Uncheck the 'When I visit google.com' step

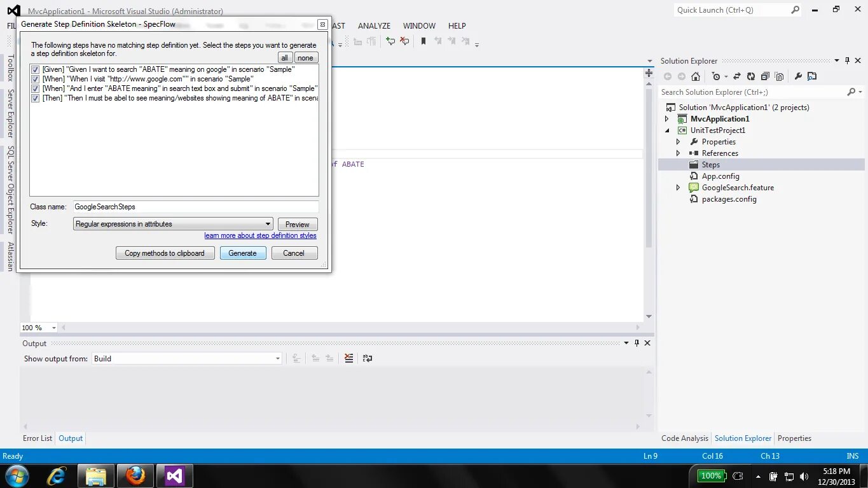pos(36,79)
